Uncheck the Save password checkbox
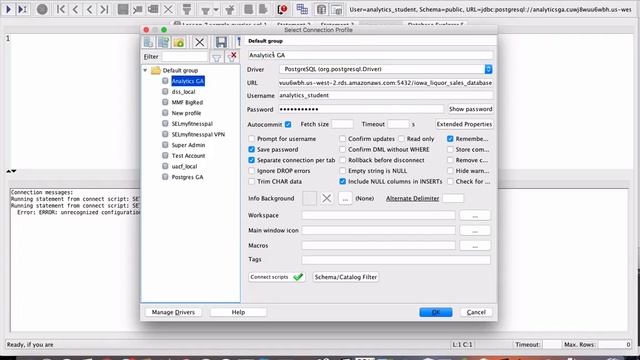The width and height of the screenshot is (640, 360). [251, 149]
